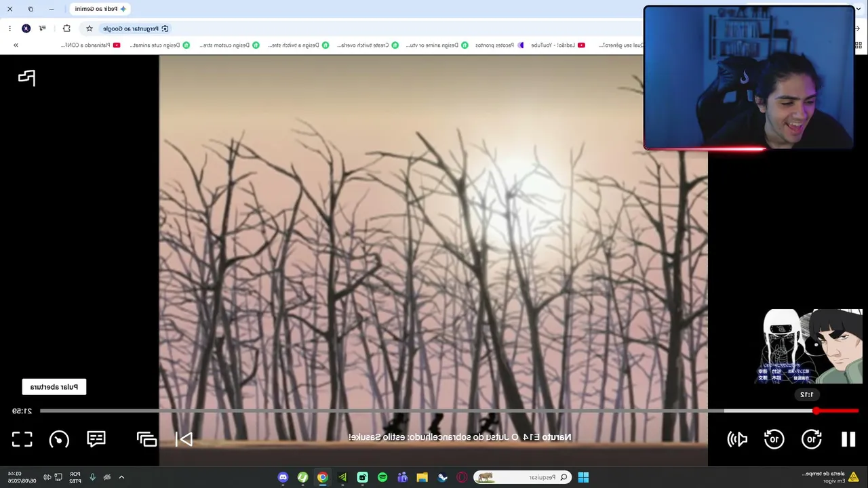Open Steam from the taskbar
Viewport: 868px width, 488px height.
coord(442,477)
